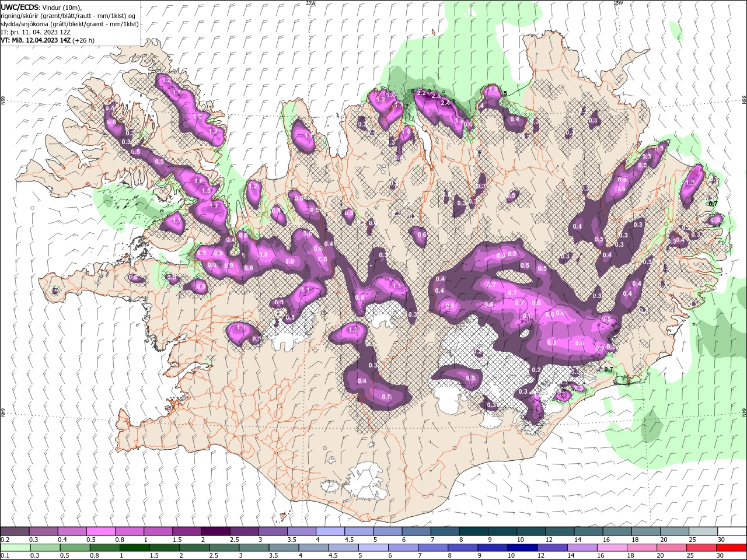This screenshot has width=747, height=560.
Task: Click the bright pink 0.5 swatch in upper legend row
Action: tap(100, 531)
